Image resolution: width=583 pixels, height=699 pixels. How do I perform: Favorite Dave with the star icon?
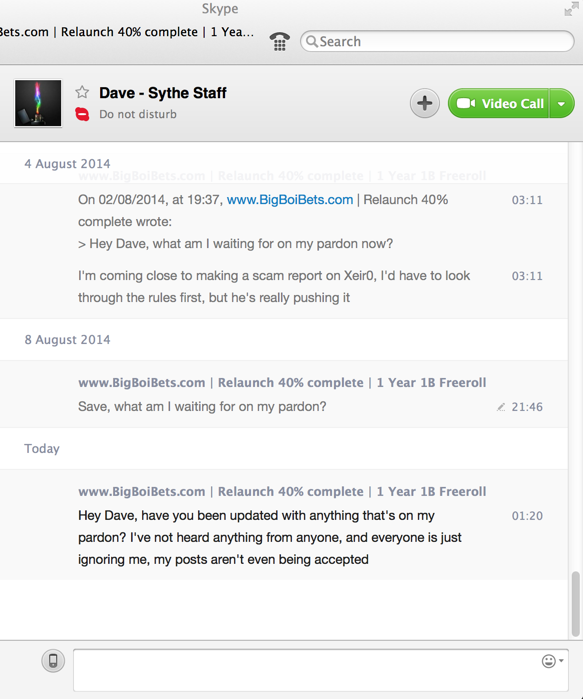tap(82, 92)
